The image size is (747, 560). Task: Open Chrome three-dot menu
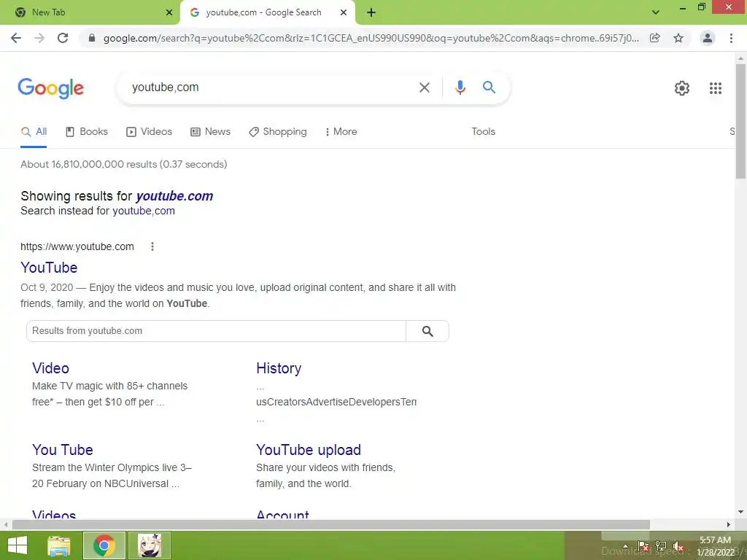click(731, 38)
